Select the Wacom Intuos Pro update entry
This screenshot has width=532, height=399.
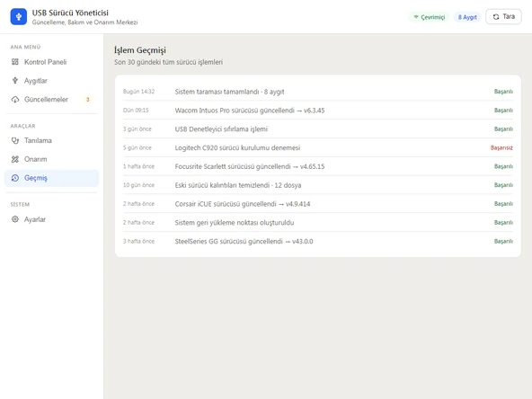(318, 111)
